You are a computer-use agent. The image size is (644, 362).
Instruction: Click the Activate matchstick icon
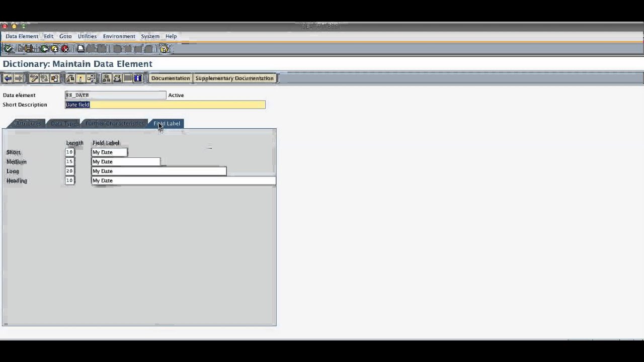coord(80,78)
